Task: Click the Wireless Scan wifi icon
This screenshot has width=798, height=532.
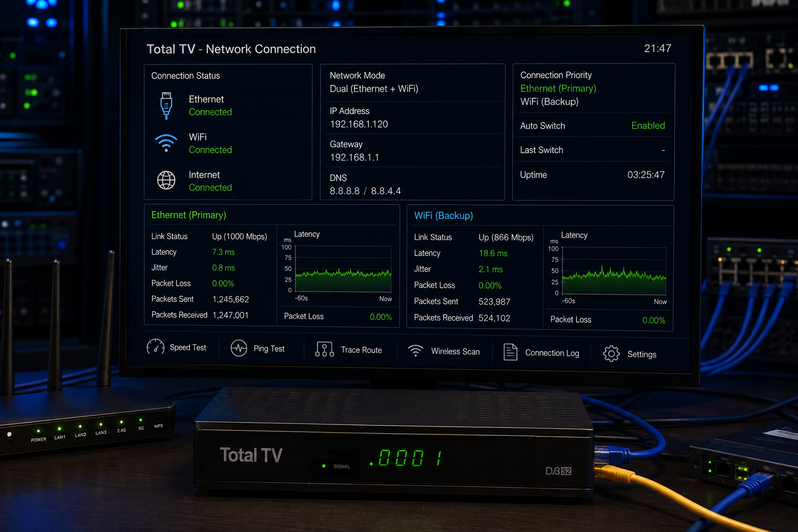Action: coord(416,351)
